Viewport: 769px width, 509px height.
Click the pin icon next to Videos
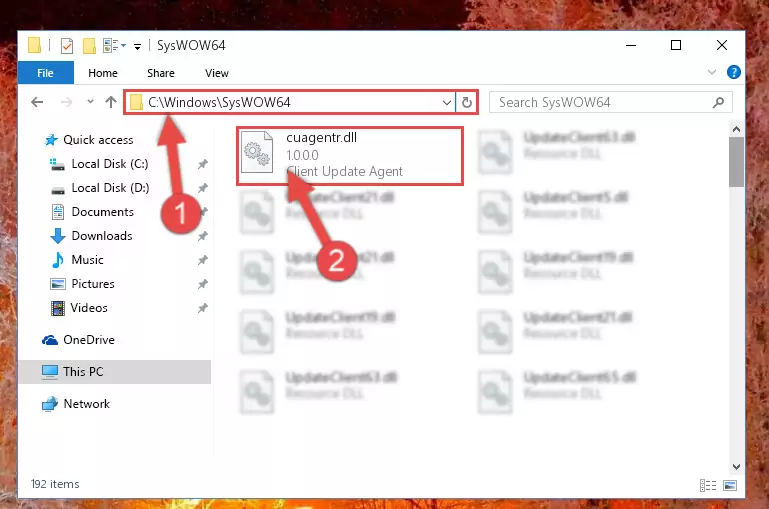tap(203, 308)
